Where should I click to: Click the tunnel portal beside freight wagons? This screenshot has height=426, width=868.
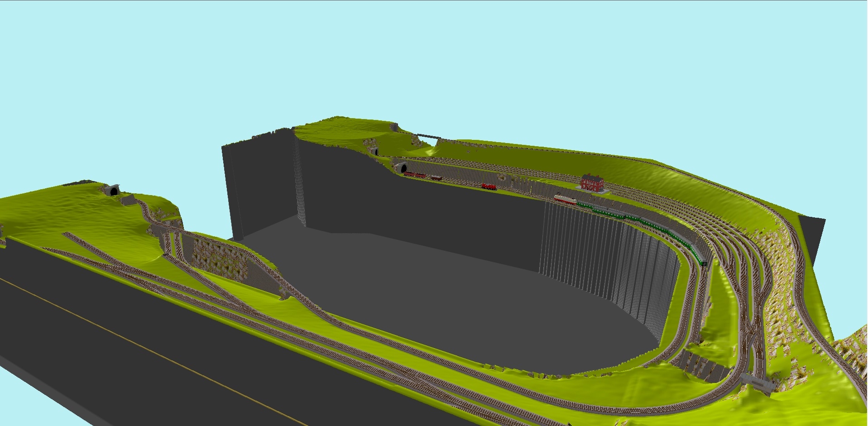pos(403,168)
